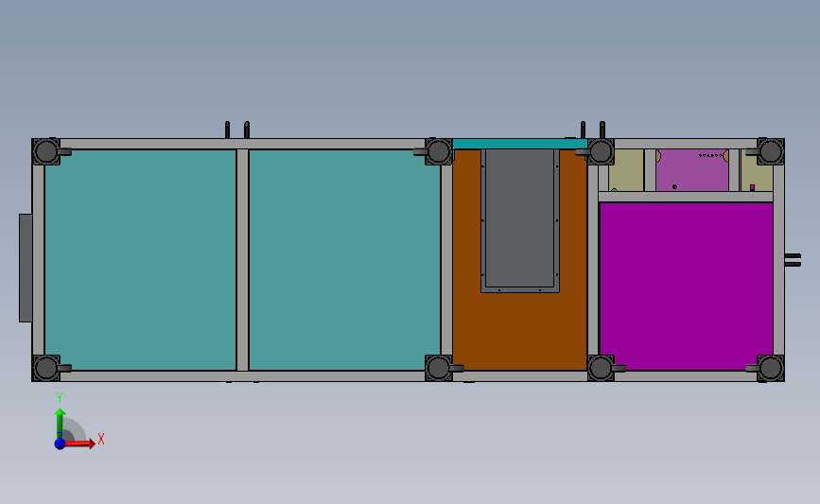The width and height of the screenshot is (820, 504).
Task: Select the caster at the frame's bottom-right corner
Action: pyautogui.click(x=770, y=368)
